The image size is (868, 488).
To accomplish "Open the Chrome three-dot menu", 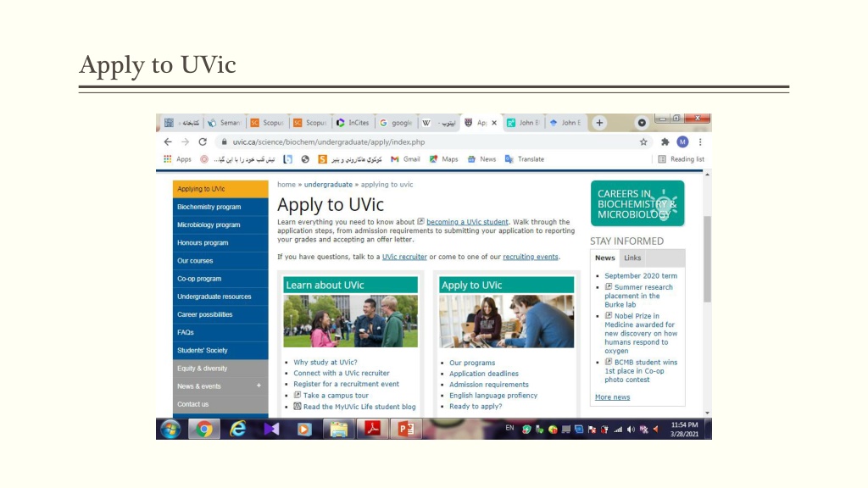I will pyautogui.click(x=700, y=142).
